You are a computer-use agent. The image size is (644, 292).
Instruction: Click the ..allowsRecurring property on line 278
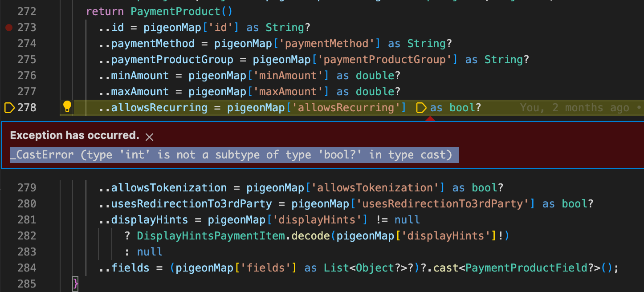tap(153, 108)
